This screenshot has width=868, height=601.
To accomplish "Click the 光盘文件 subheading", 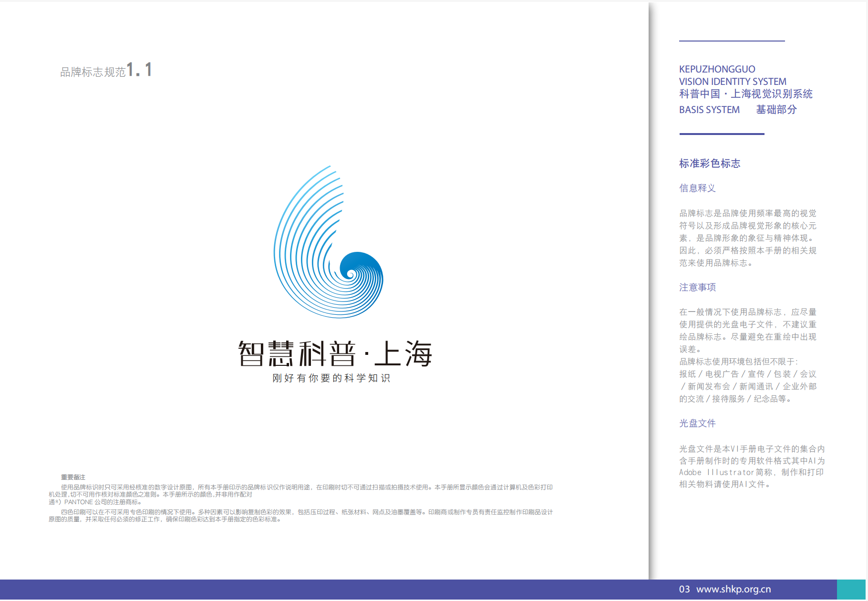I will (697, 423).
